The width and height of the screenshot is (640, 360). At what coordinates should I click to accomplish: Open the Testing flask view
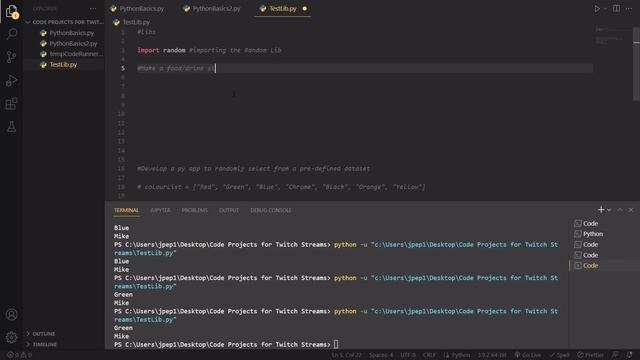pos(11,127)
